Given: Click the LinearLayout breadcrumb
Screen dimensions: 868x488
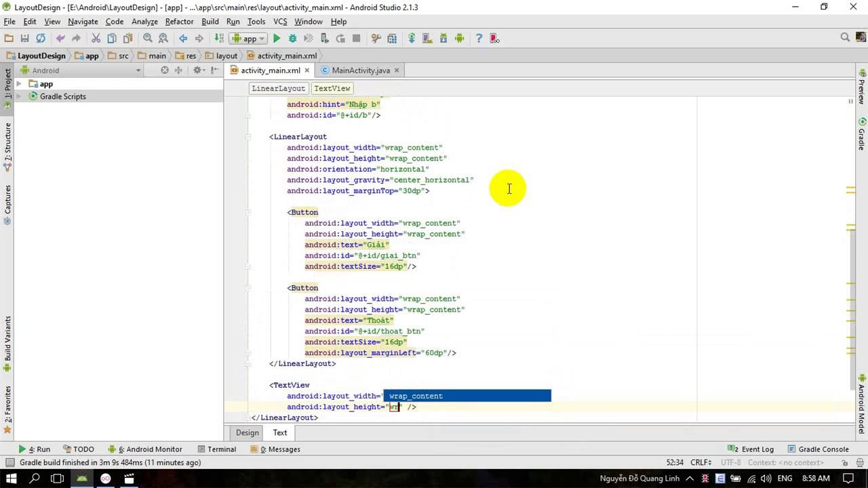Looking at the screenshot, I should click(278, 88).
